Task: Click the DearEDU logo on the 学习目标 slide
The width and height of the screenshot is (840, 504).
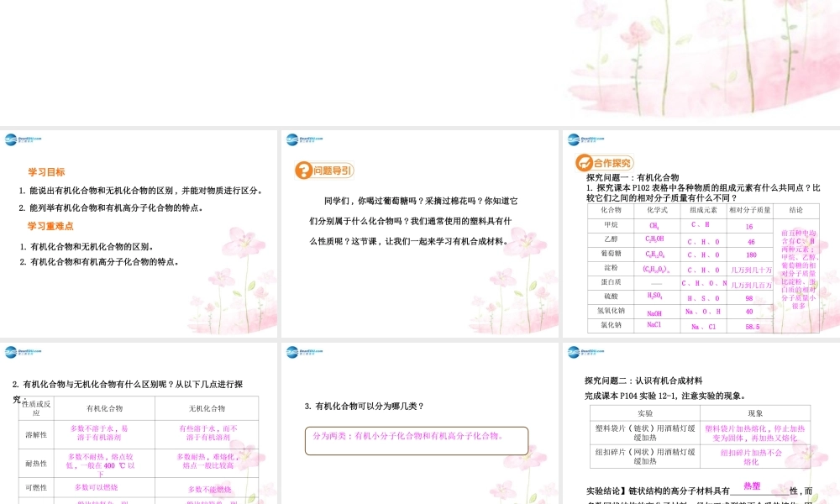Action: (23, 139)
